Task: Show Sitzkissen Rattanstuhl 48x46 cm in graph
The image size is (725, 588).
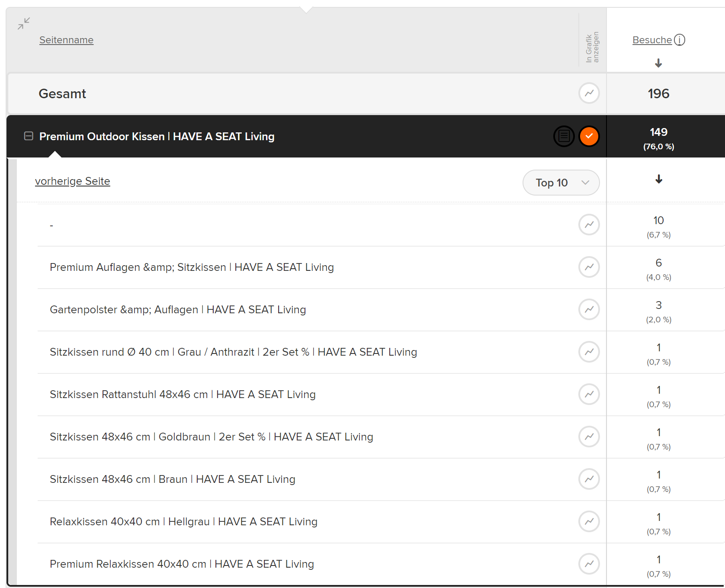Action: 589,394
